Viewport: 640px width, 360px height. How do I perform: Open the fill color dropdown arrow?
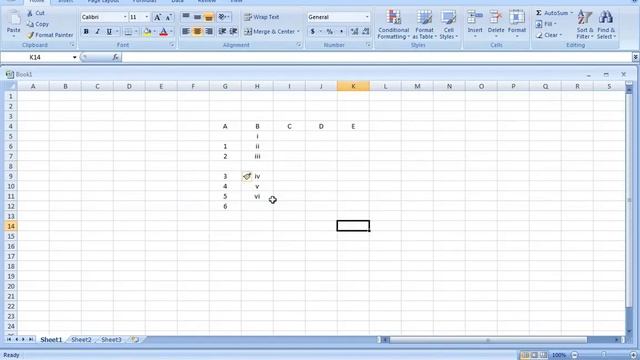click(x=155, y=31)
